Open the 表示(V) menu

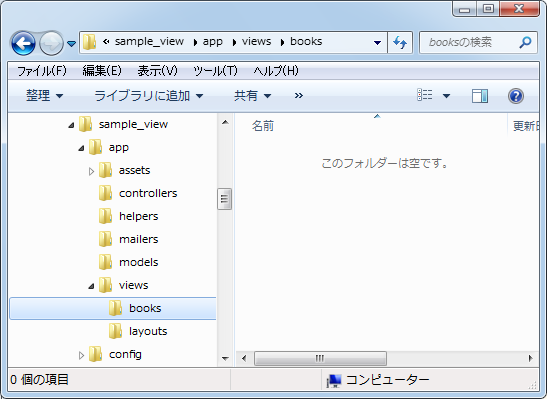point(157,71)
